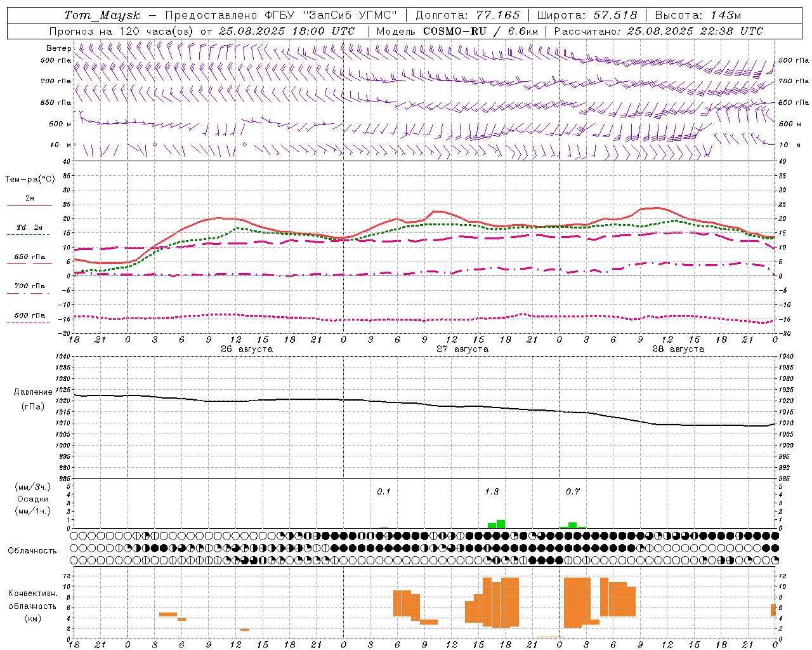
Task: Click the Td 2м legend entry
Action: [29, 227]
